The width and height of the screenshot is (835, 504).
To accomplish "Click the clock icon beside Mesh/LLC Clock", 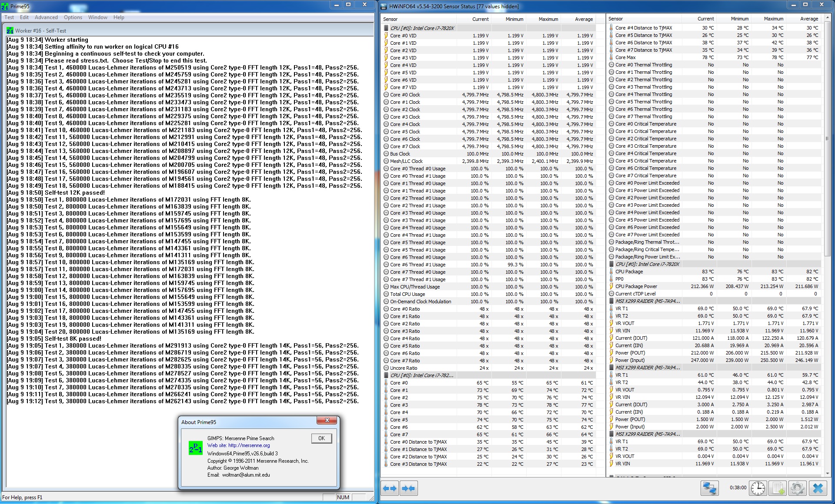I will click(386, 161).
